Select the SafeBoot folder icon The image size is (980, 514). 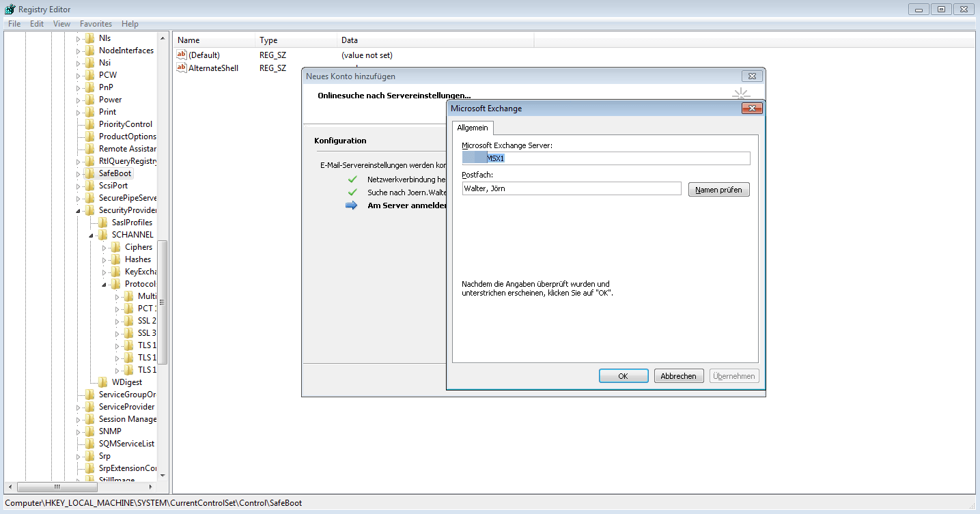[x=90, y=173]
